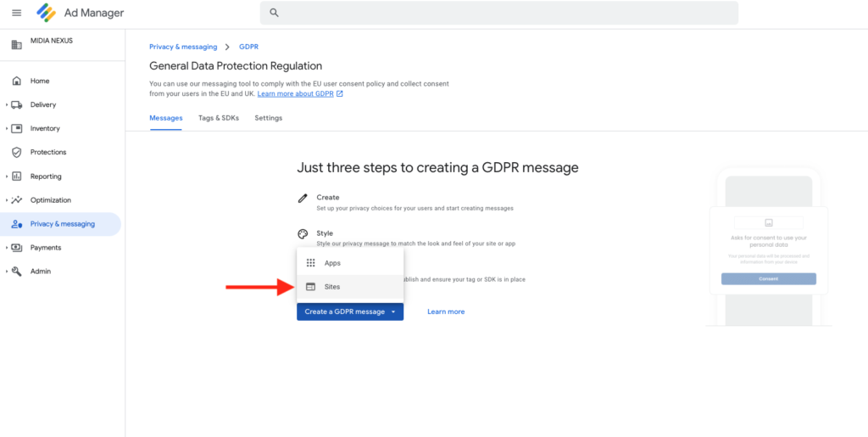868x437 pixels.
Task: Open the Settings tab
Action: (269, 118)
